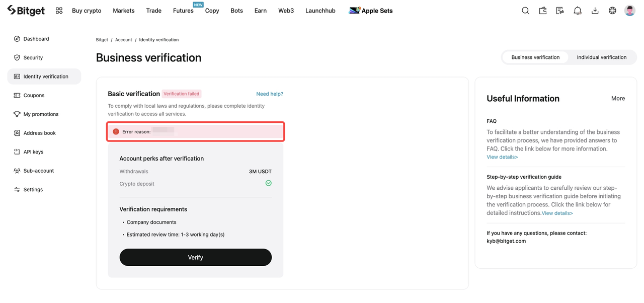Open the apps grid menu icon
This screenshot has height=303, width=644.
59,11
